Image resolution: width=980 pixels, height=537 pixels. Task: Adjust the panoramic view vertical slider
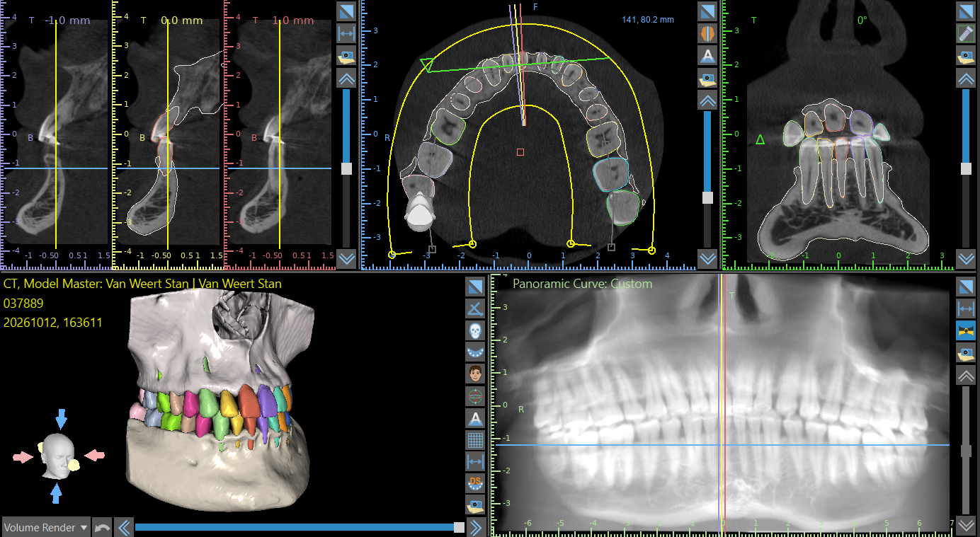(x=967, y=451)
